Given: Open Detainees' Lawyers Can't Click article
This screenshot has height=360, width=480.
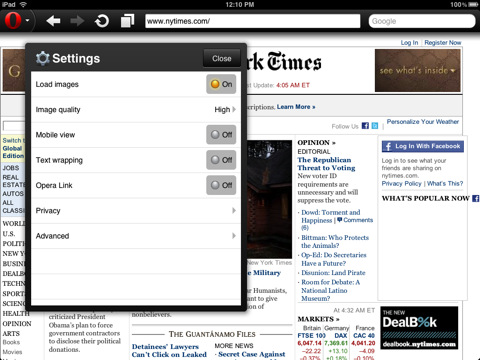Looking at the screenshot, I should pos(169,351).
